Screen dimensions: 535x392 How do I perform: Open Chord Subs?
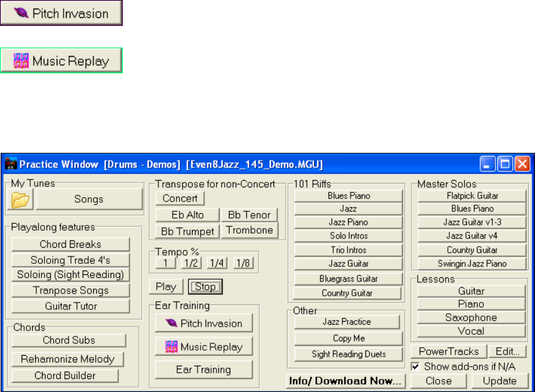click(68, 340)
